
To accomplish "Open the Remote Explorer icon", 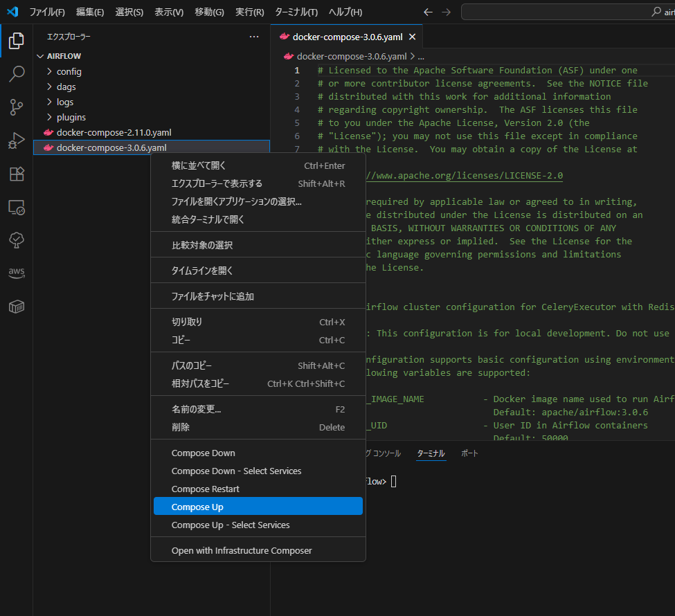I will click(17, 208).
